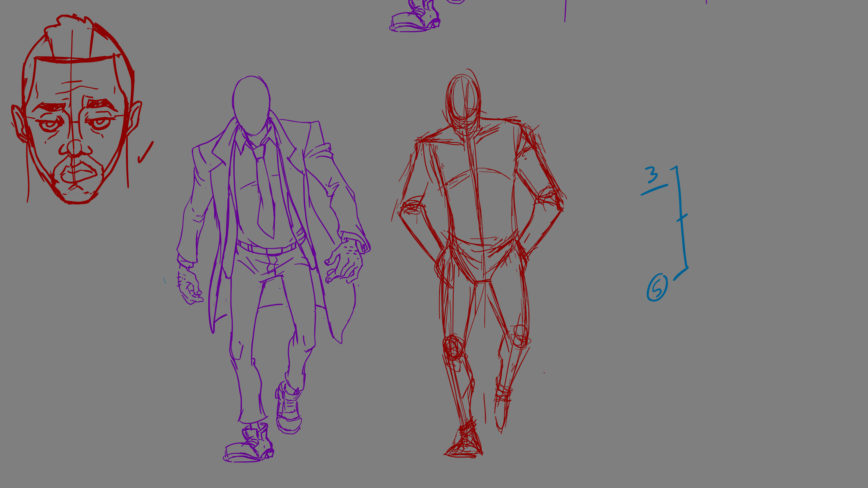Click the blue circled number 5
868x488 pixels.
tap(657, 287)
